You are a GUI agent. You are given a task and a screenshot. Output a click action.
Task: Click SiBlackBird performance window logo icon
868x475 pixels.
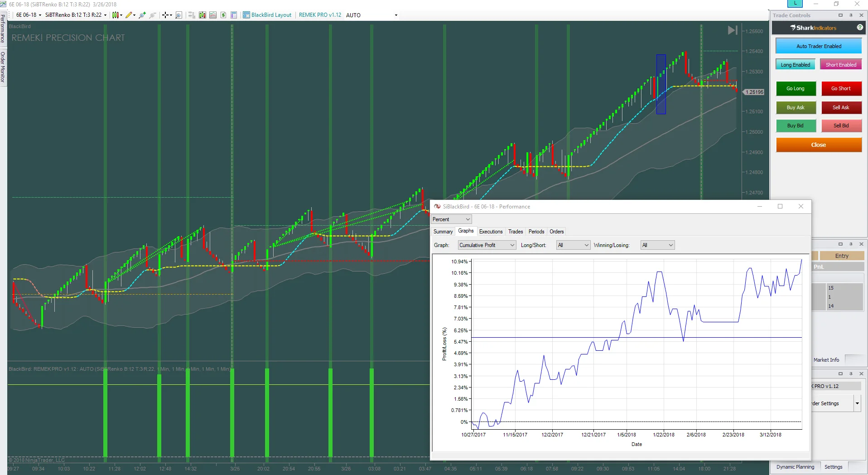click(437, 207)
